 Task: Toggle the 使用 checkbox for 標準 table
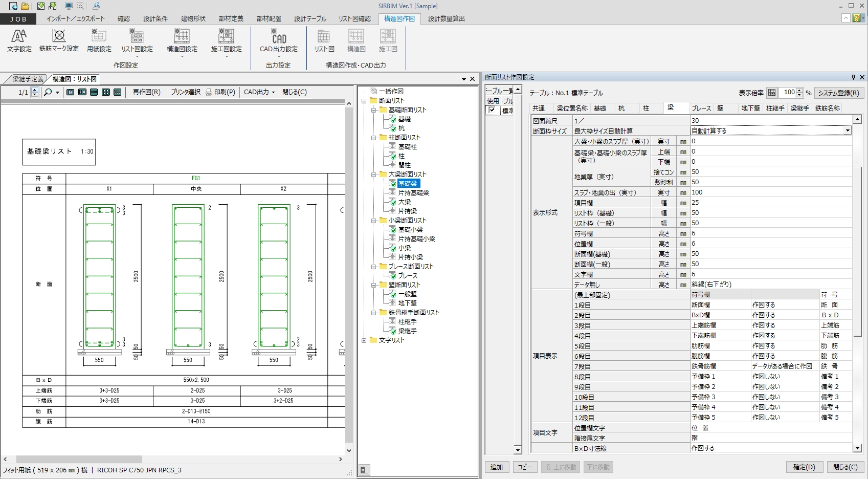[x=492, y=110]
